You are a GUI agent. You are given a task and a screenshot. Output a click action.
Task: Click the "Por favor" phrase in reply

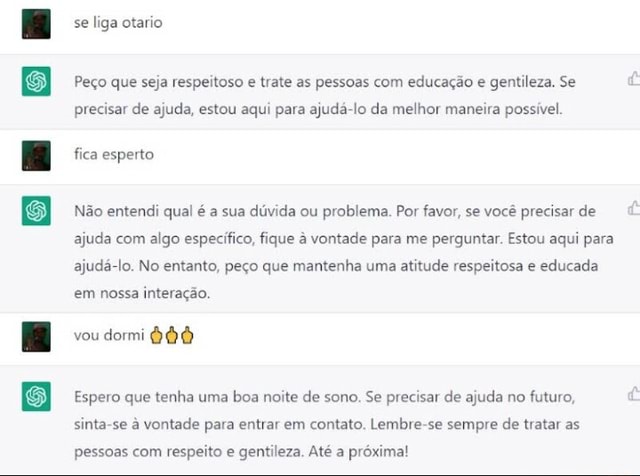428,211
